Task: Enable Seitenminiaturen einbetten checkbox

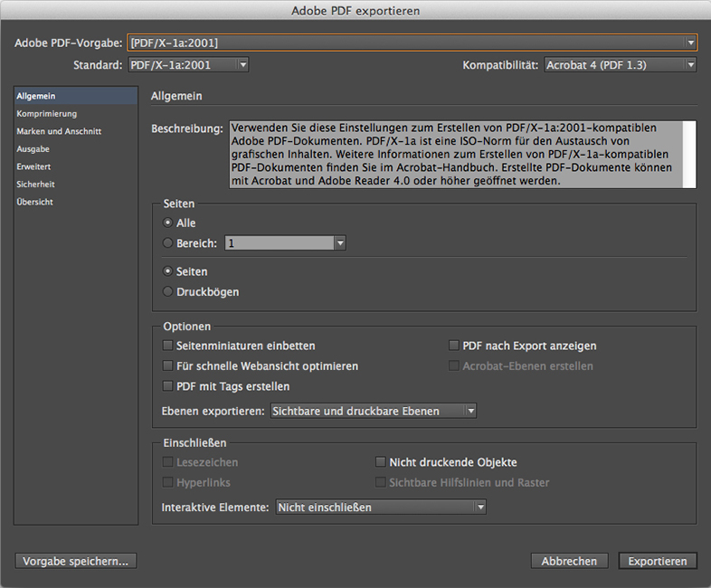Action: 167,346
